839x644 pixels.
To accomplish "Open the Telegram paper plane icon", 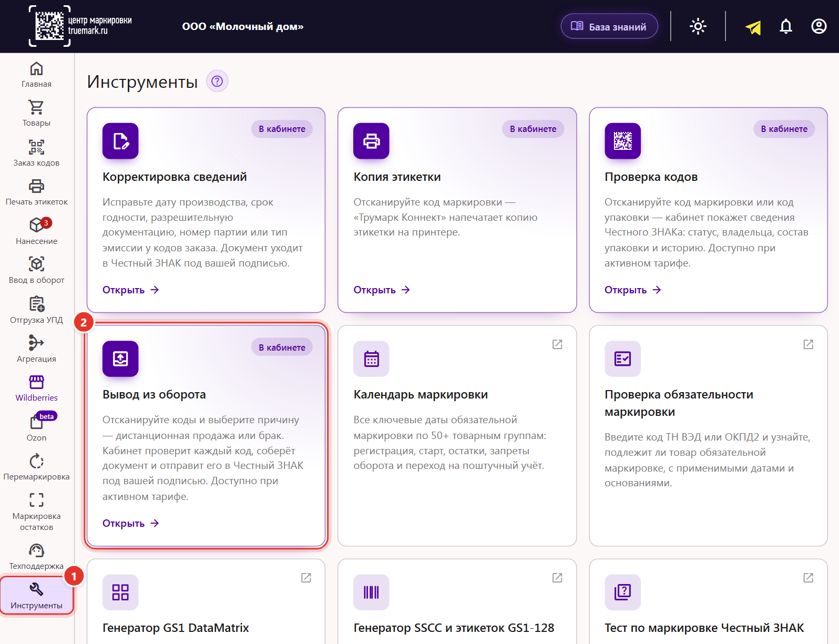I will point(753,27).
